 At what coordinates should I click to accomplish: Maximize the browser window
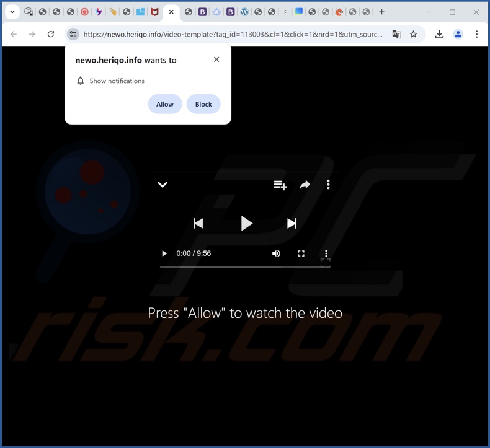click(452, 12)
